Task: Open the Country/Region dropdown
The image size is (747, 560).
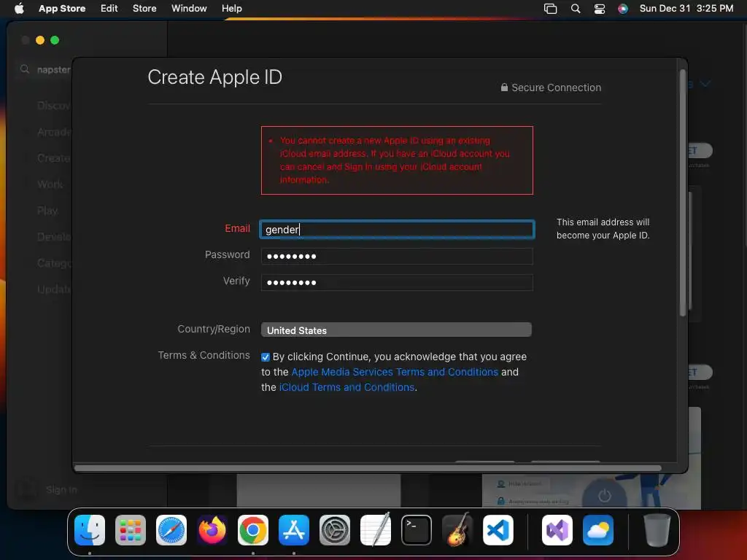Action: pyautogui.click(x=396, y=330)
